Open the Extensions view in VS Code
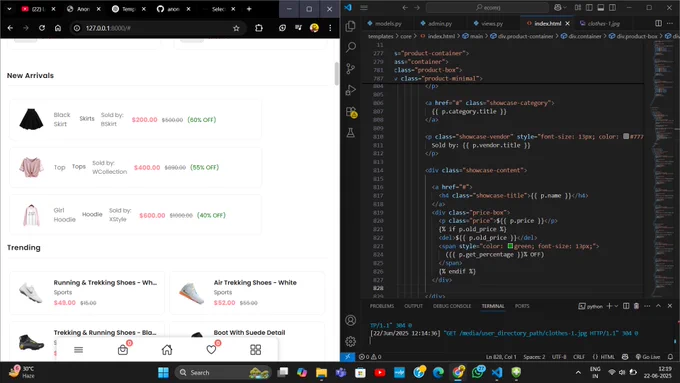The image size is (680, 383). point(351,112)
